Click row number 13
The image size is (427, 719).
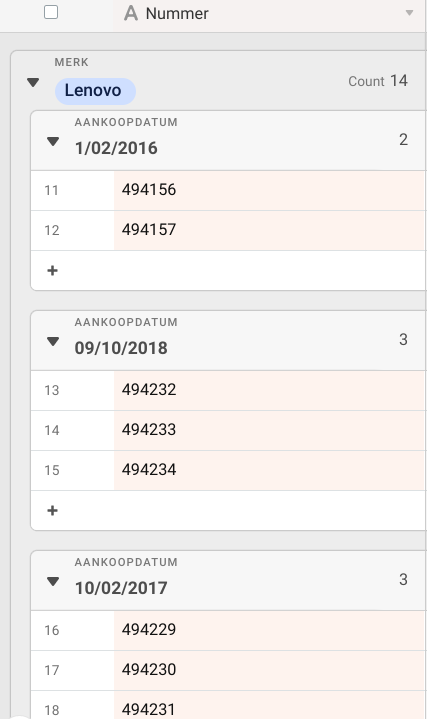(51, 390)
